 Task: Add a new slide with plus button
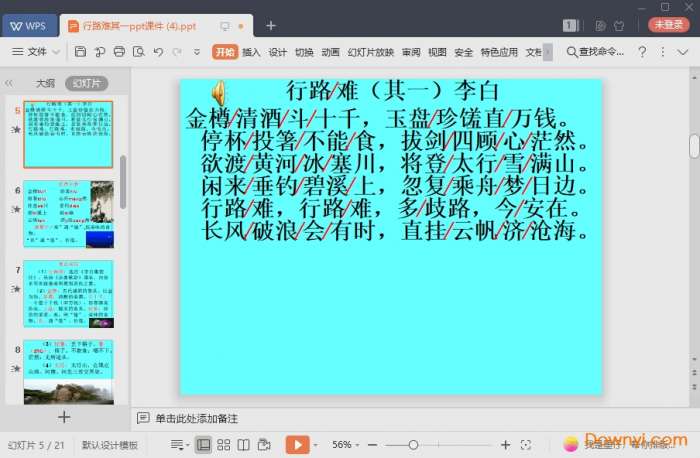[64, 417]
